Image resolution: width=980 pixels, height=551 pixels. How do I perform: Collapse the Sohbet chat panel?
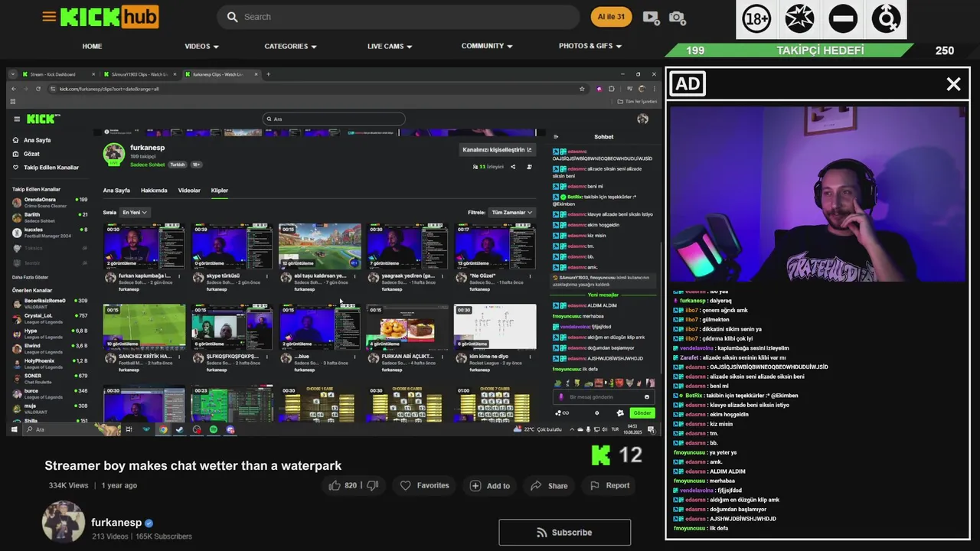pyautogui.click(x=555, y=137)
